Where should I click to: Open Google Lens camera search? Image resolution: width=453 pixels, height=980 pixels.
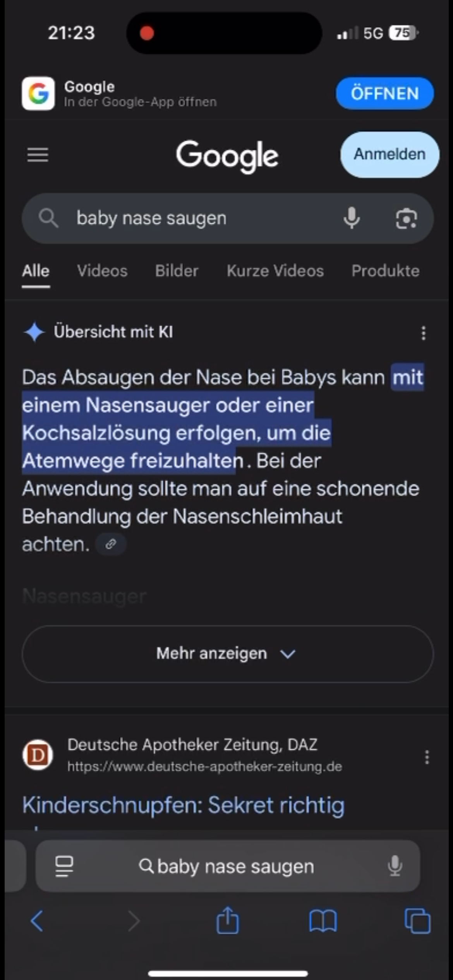[406, 218]
